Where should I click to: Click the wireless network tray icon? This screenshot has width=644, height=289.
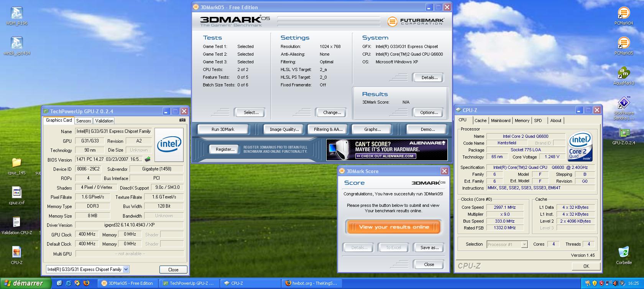point(608,283)
